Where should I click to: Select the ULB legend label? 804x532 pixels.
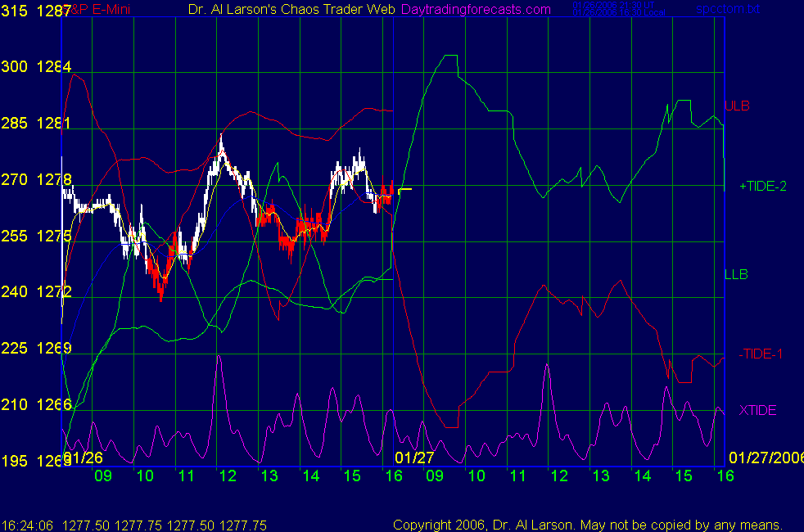coord(737,106)
